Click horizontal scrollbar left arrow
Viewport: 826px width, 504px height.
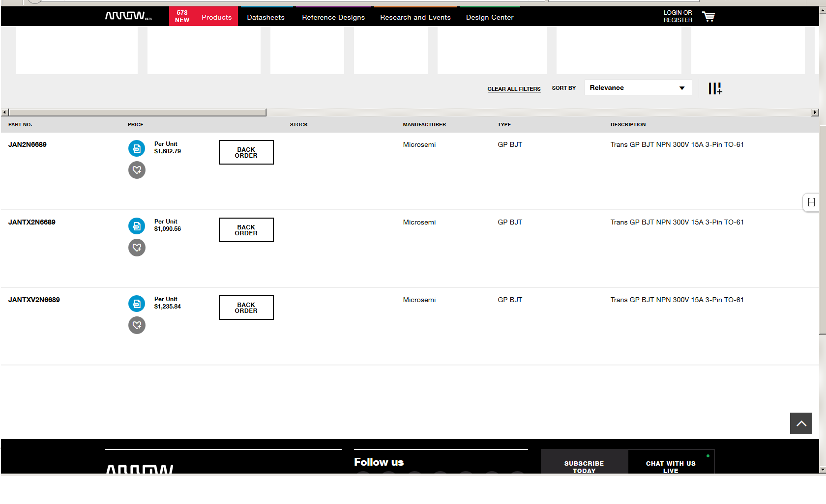point(5,112)
